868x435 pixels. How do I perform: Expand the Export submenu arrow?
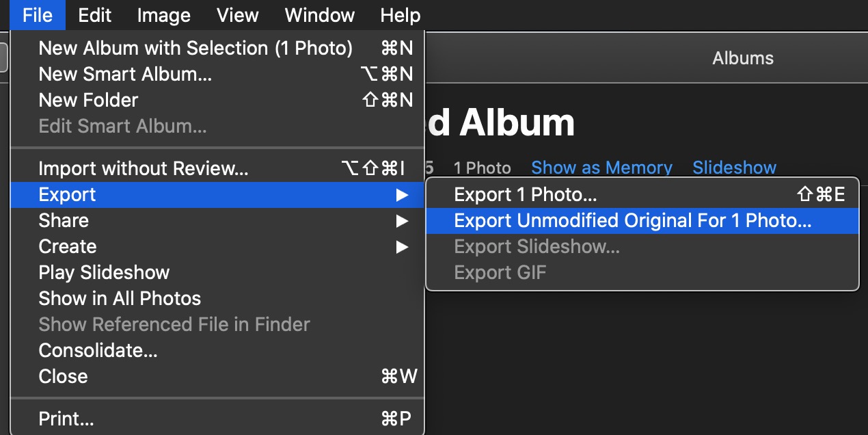402,195
